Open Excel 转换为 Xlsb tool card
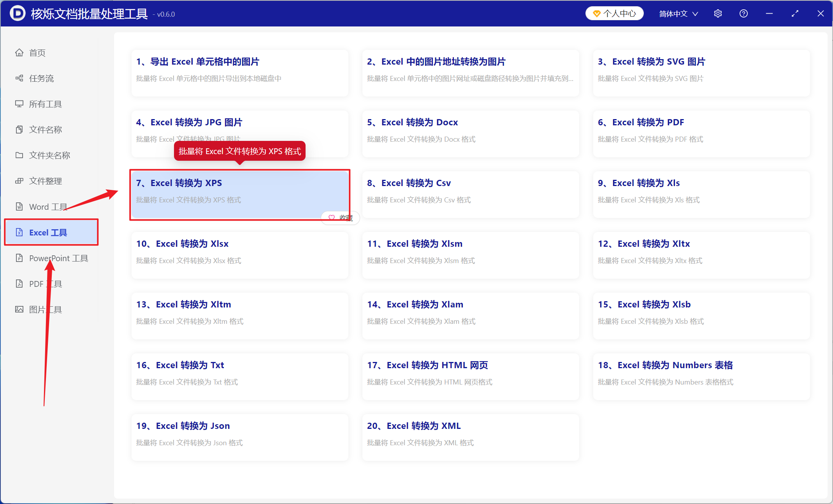This screenshot has width=833, height=504. tap(701, 316)
